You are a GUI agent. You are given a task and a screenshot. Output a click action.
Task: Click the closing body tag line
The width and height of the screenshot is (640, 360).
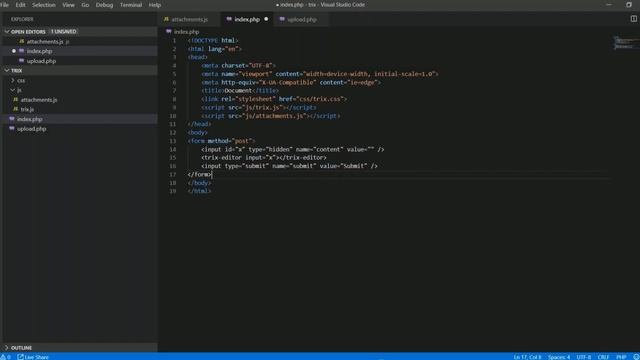click(x=199, y=183)
